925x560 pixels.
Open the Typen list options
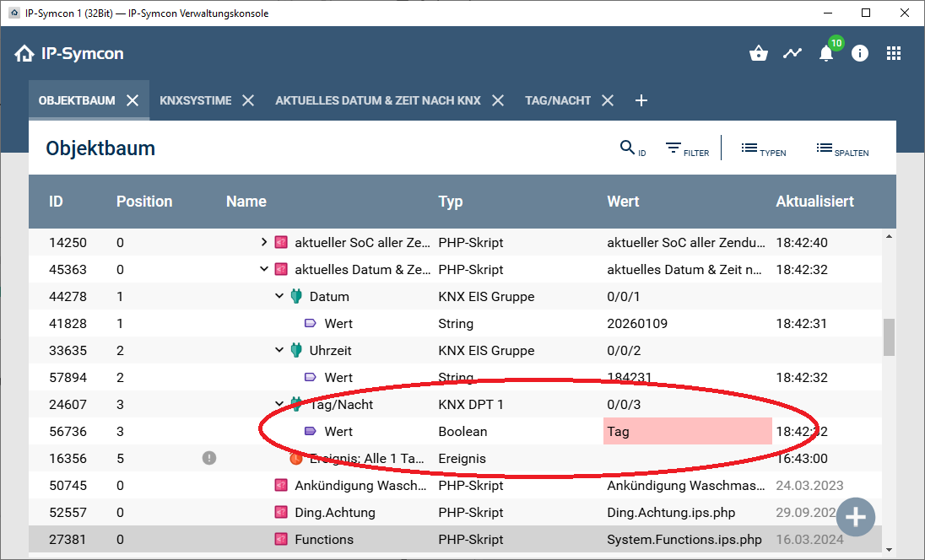click(763, 149)
